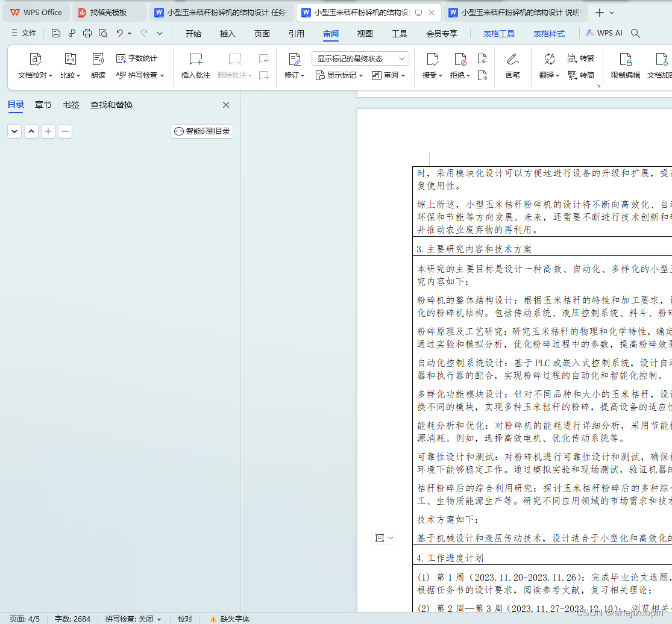Image resolution: width=672 pixels, height=624 pixels.
Task: Click 智能识别目录 button
Action: (202, 131)
